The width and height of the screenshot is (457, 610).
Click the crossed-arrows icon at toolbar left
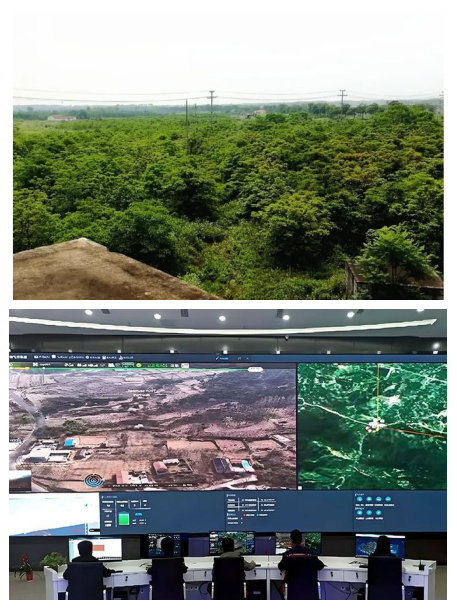(x=35, y=365)
